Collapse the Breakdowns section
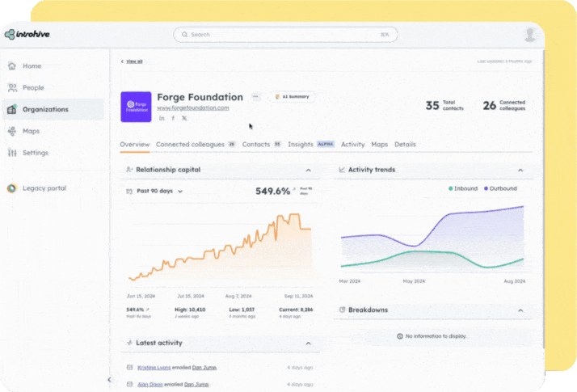Image resolution: width=577 pixels, height=392 pixels. (520, 310)
